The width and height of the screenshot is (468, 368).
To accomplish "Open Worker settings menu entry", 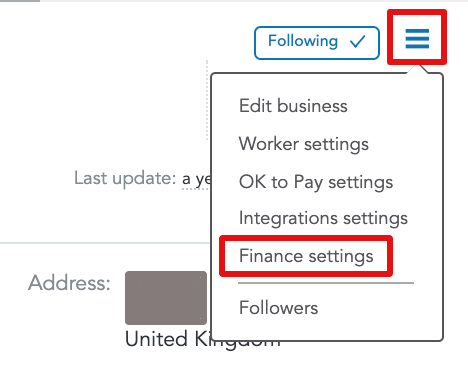I will [304, 144].
